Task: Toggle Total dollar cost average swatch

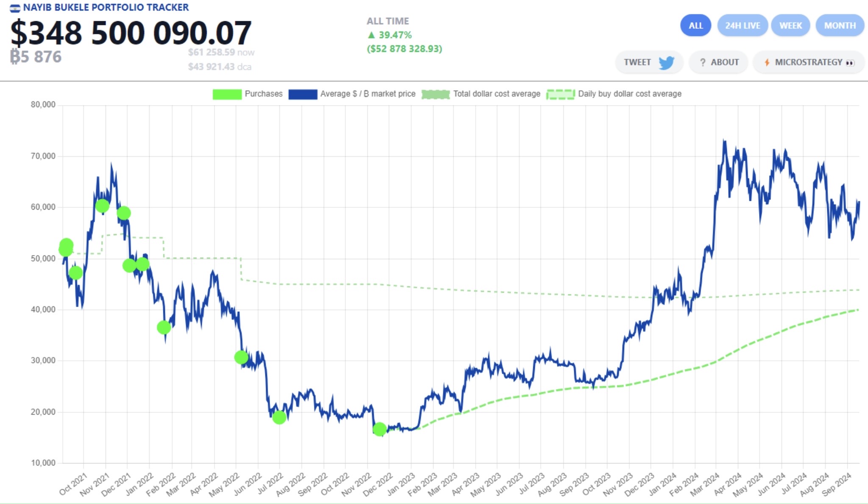Action: point(436,94)
